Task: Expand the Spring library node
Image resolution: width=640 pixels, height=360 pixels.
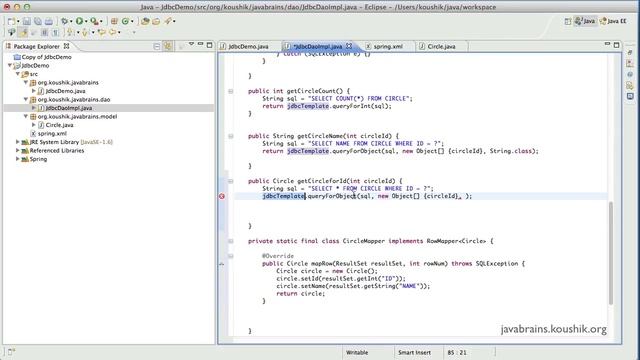Action: (x=18, y=159)
